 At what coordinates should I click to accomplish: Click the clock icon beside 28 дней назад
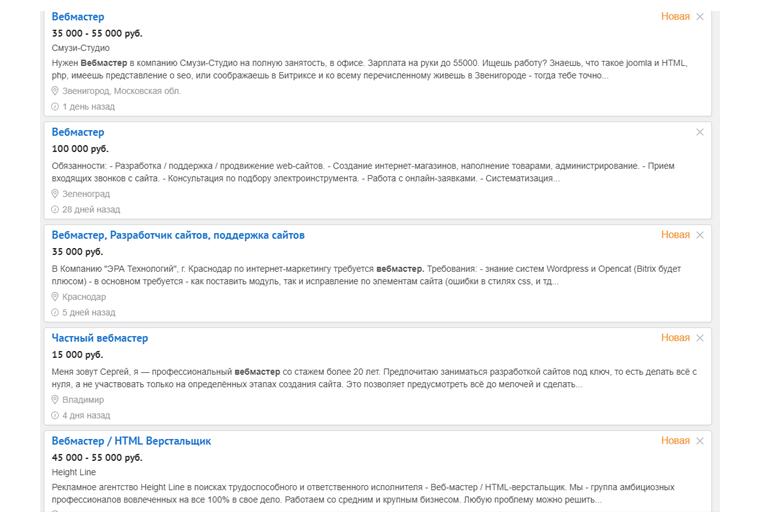click(x=56, y=210)
